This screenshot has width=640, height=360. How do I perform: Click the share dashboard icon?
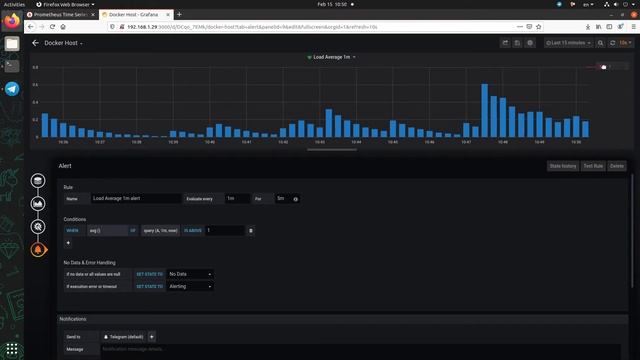click(505, 43)
